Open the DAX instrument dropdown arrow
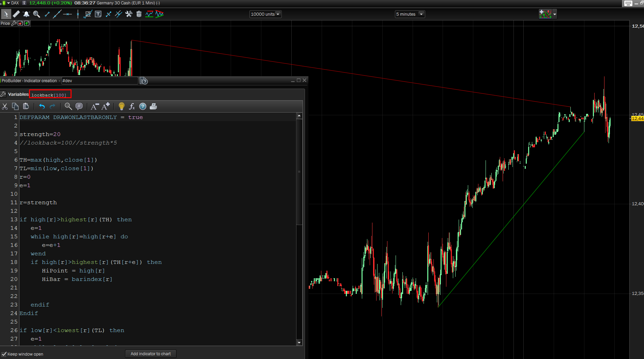The height and width of the screenshot is (359, 644). pos(9,3)
